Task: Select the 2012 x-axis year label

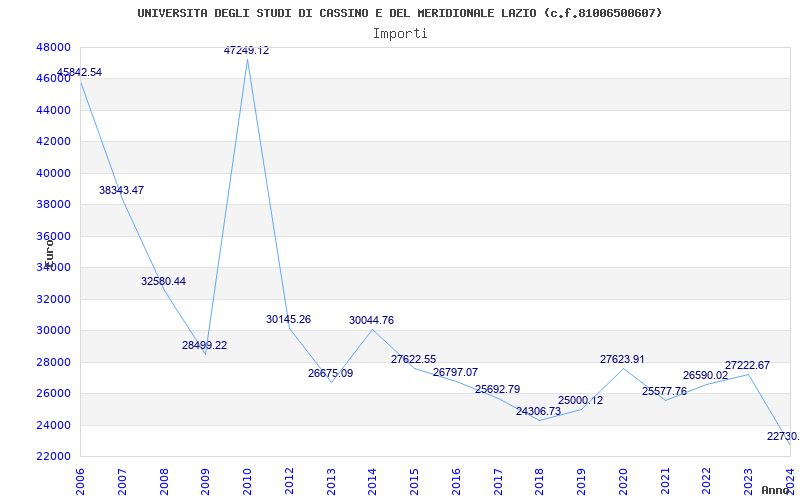Action: pos(289,482)
